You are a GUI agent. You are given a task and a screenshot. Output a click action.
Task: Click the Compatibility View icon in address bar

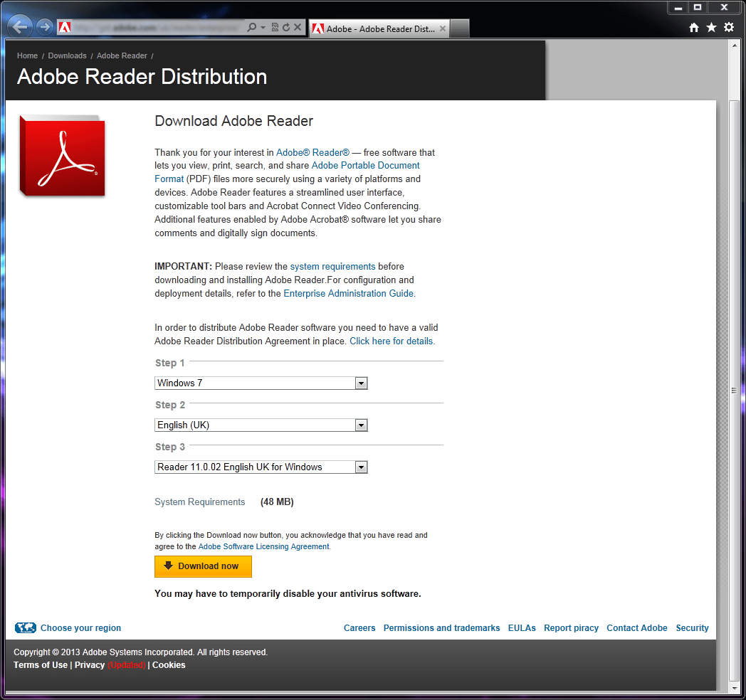click(x=274, y=27)
